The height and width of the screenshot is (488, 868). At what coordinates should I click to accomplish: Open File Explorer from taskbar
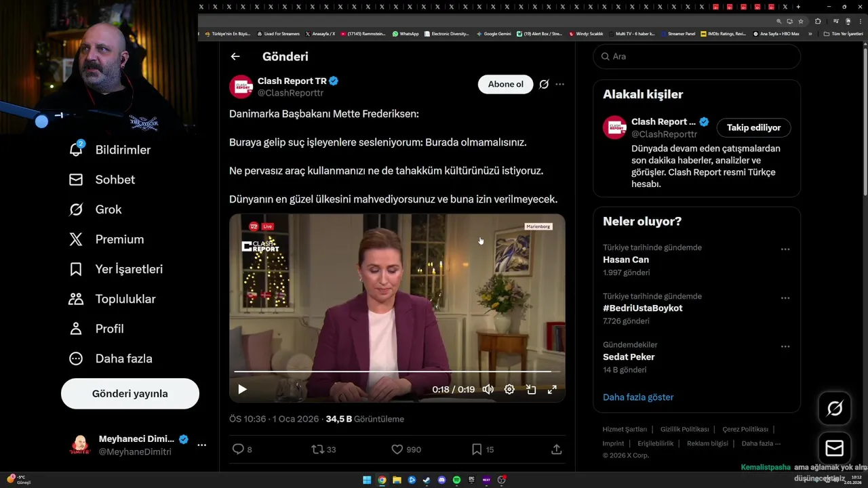tap(397, 480)
